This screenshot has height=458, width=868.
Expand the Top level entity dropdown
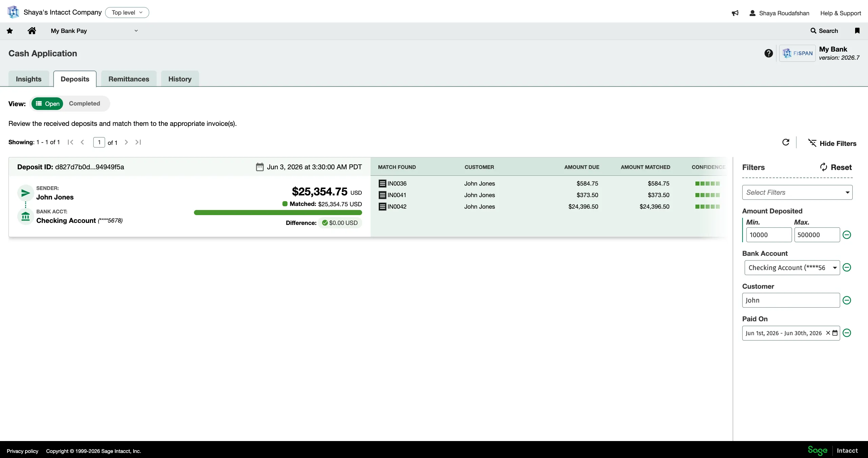127,13
